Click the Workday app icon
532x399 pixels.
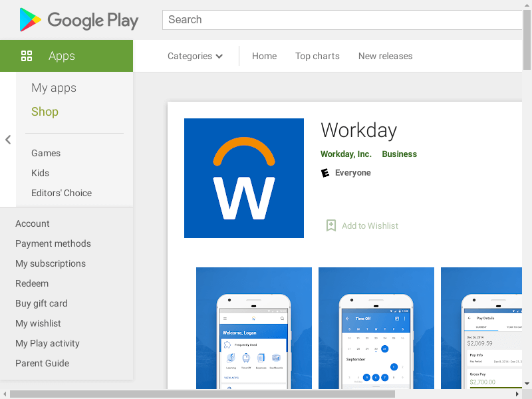point(244,178)
